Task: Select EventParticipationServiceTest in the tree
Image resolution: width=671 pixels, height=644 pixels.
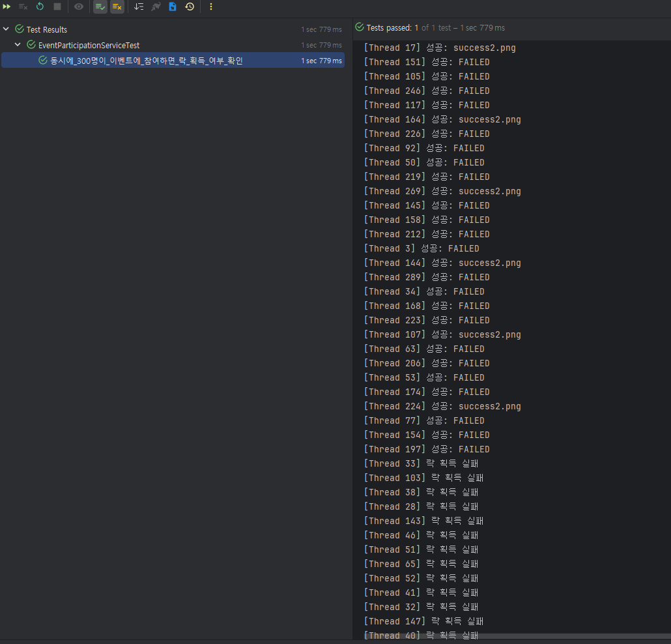Action: pos(173,45)
